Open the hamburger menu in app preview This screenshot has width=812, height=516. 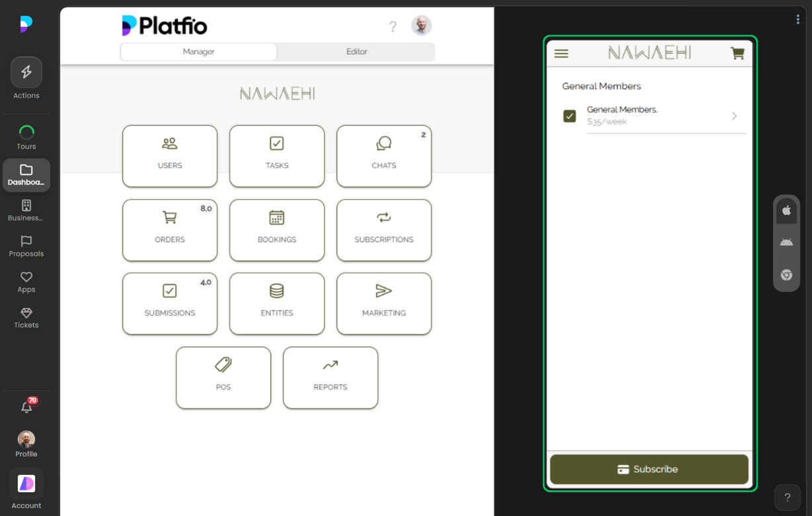(x=561, y=54)
